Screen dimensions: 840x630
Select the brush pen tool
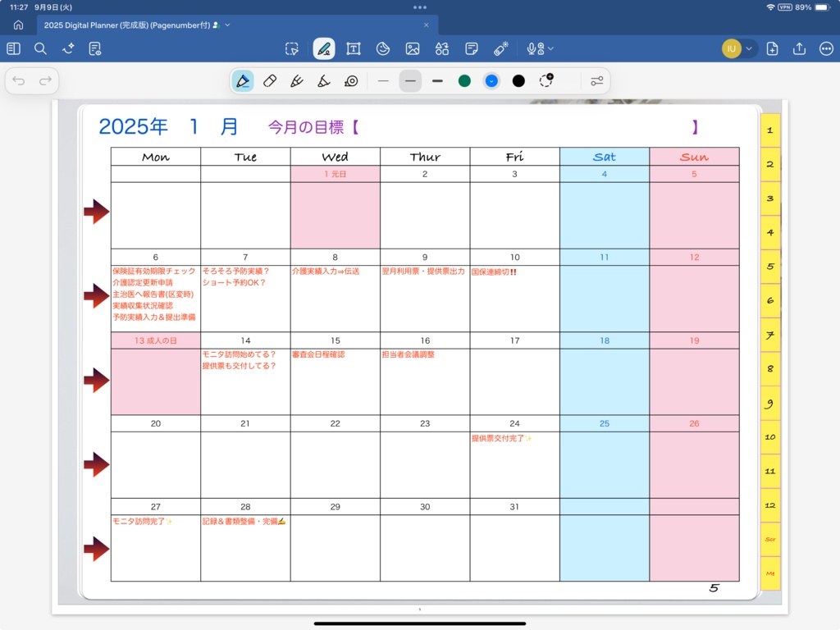tap(296, 81)
